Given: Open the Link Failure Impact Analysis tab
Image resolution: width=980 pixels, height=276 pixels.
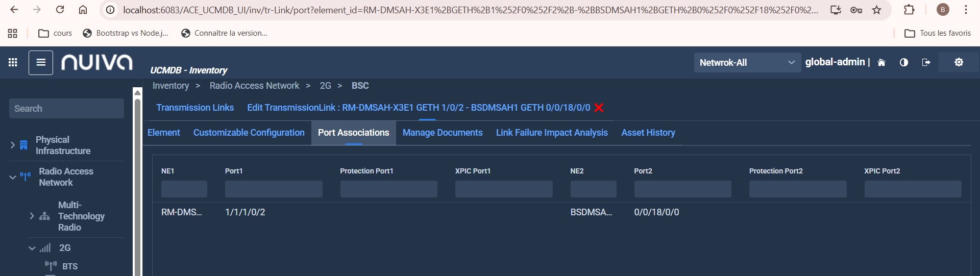Looking at the screenshot, I should point(552,133).
